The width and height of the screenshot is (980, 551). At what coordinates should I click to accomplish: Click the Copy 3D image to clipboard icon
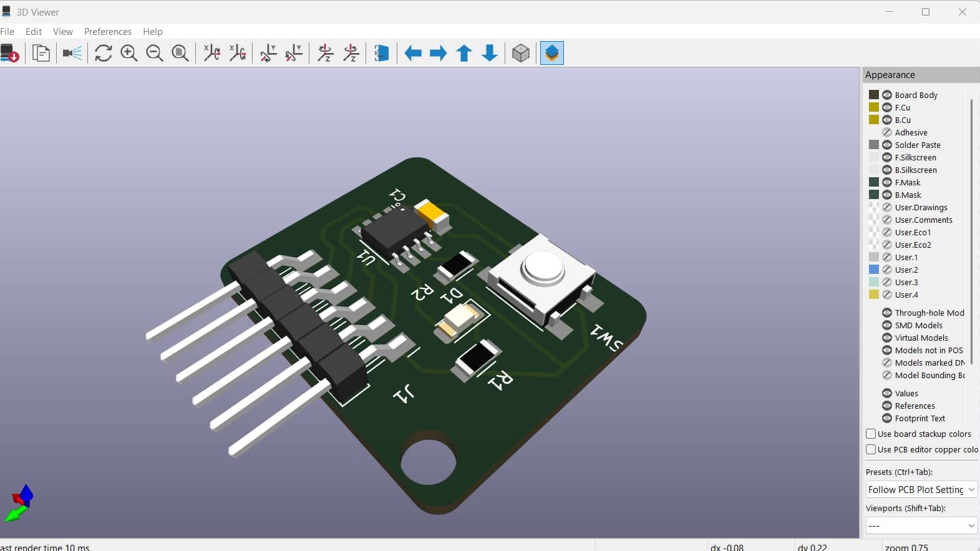[41, 53]
